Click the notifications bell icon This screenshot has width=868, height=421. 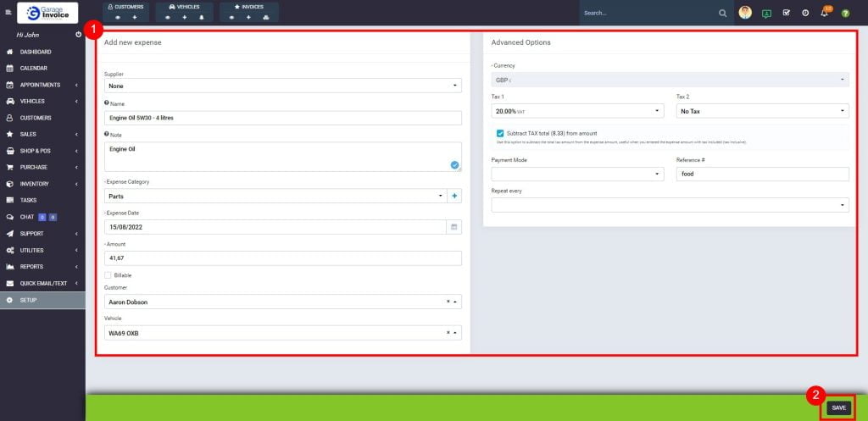824,14
